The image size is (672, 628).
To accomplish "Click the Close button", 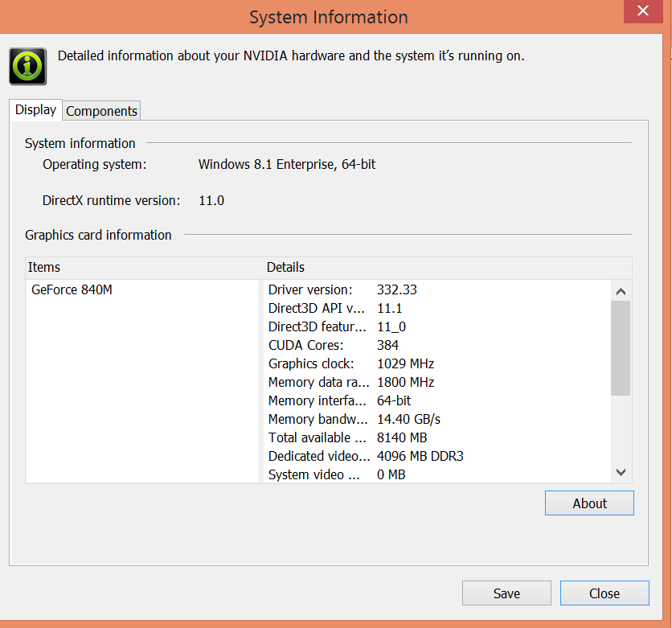I will [x=604, y=593].
